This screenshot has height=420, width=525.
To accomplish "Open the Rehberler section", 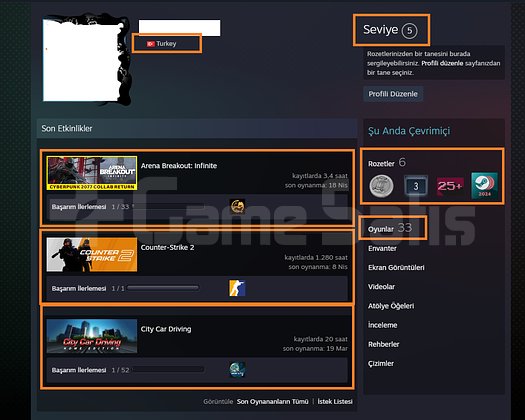I will 384,344.
